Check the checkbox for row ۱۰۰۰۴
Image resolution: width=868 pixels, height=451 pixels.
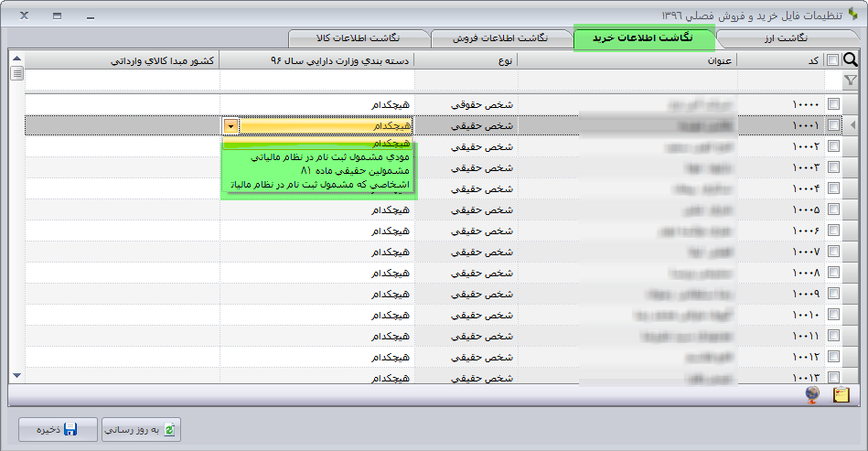pyautogui.click(x=833, y=188)
